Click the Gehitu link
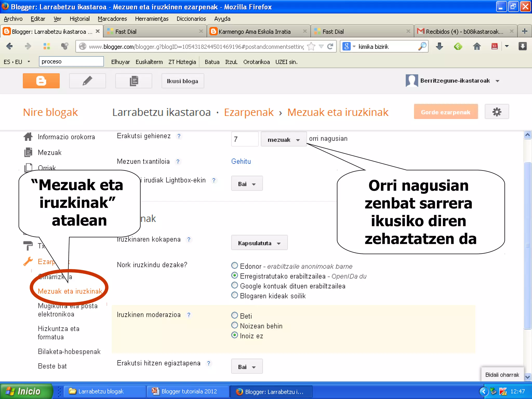 pyautogui.click(x=241, y=161)
